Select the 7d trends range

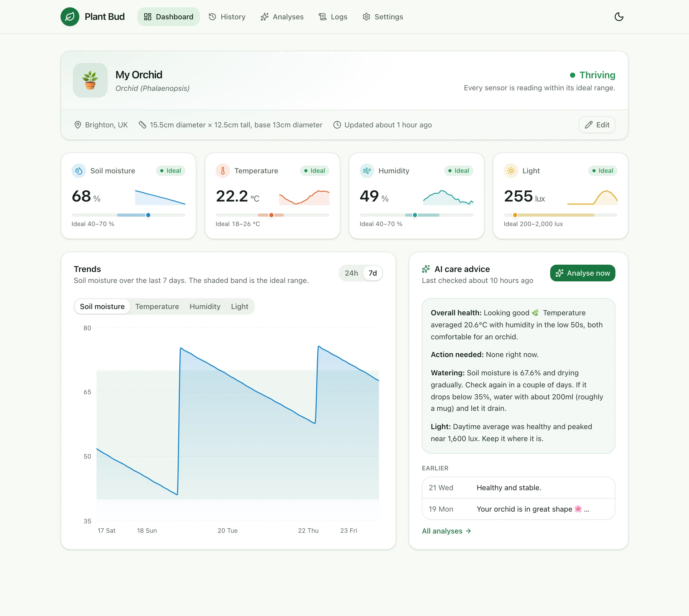click(x=373, y=273)
